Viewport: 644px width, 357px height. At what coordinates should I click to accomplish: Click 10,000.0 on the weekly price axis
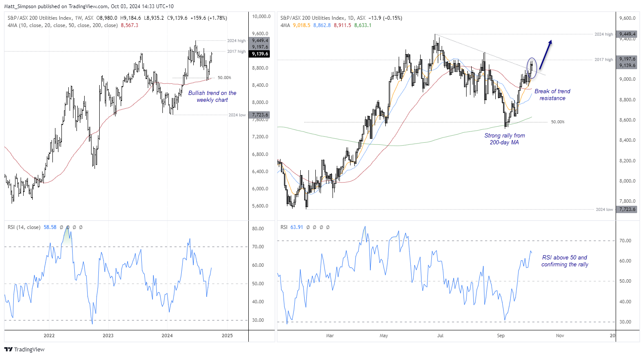coord(262,16)
